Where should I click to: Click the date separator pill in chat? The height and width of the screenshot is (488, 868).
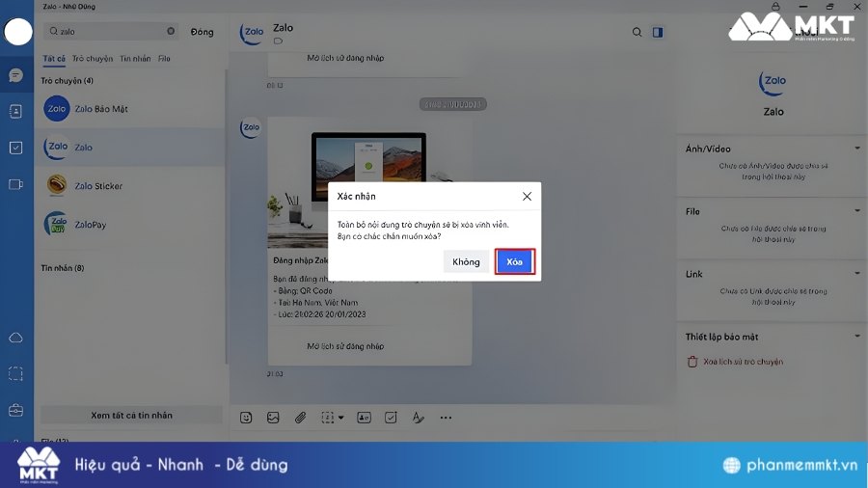pyautogui.click(x=453, y=104)
